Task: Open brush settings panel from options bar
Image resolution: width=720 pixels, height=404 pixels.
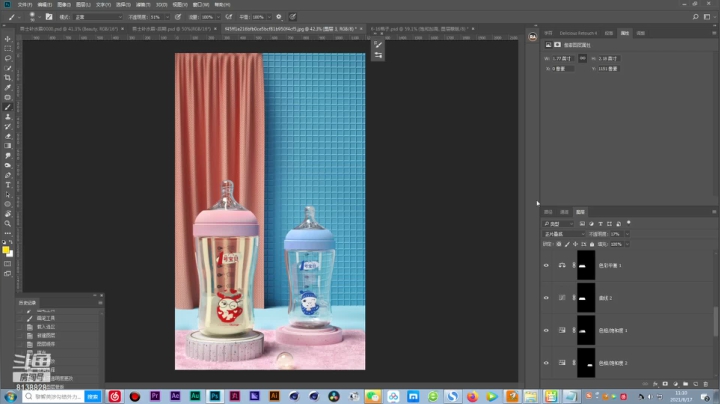Action: click(49, 17)
